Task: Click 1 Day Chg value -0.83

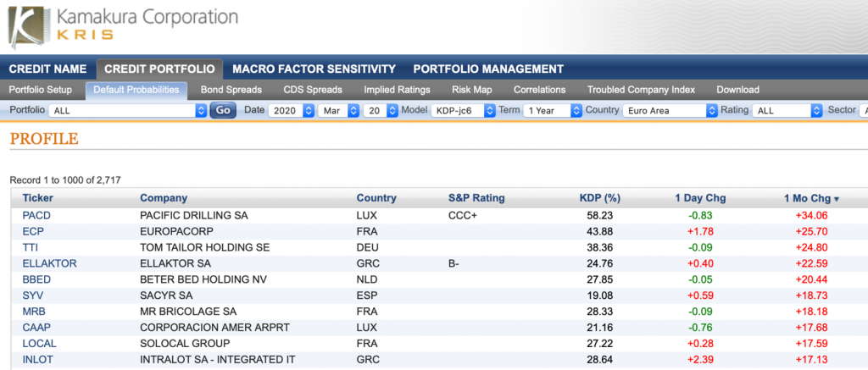Action: coord(700,216)
